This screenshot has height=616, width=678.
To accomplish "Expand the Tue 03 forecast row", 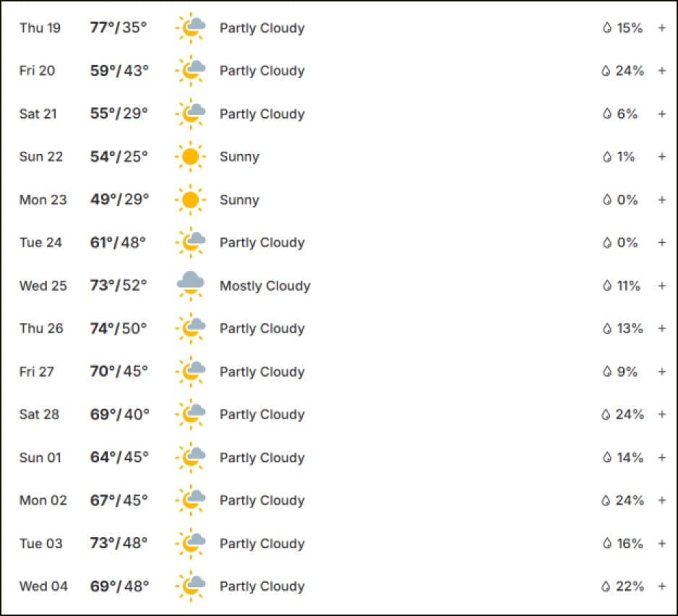I will pos(661,543).
